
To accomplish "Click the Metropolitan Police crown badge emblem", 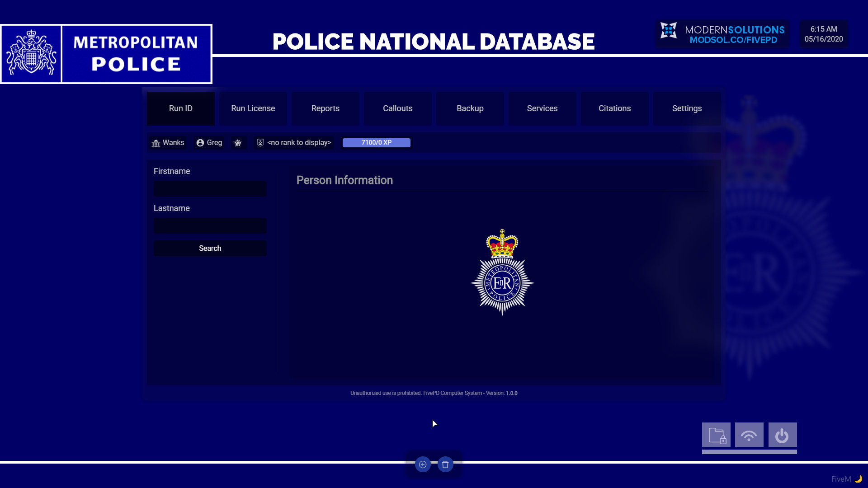I will (502, 272).
